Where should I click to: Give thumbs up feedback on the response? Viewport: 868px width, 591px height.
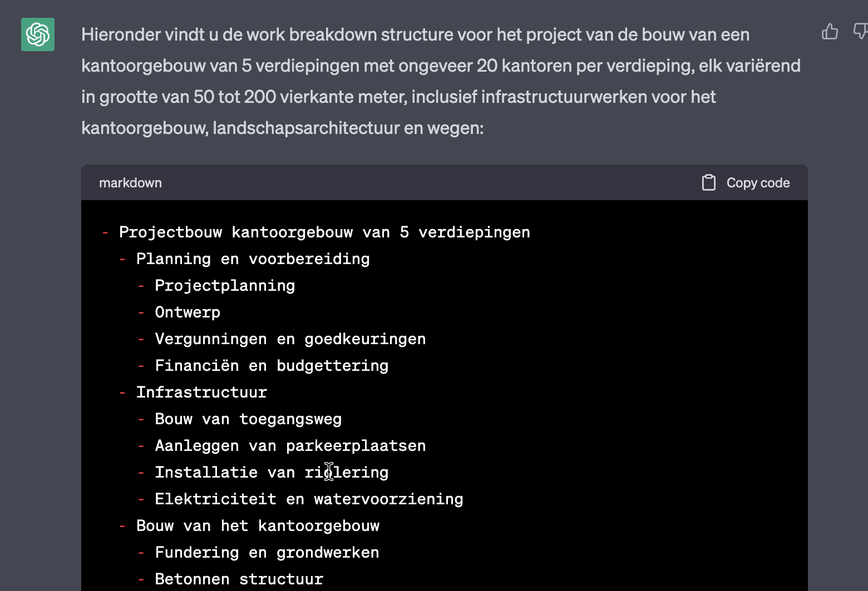click(830, 32)
